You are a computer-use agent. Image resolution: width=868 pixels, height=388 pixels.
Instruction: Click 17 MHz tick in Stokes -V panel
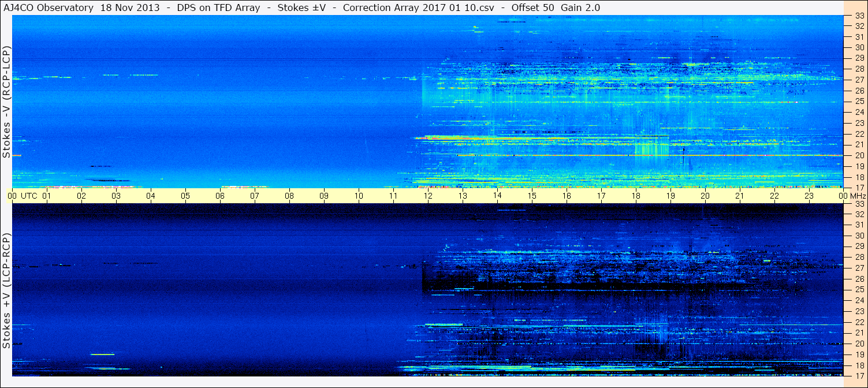tap(859, 188)
